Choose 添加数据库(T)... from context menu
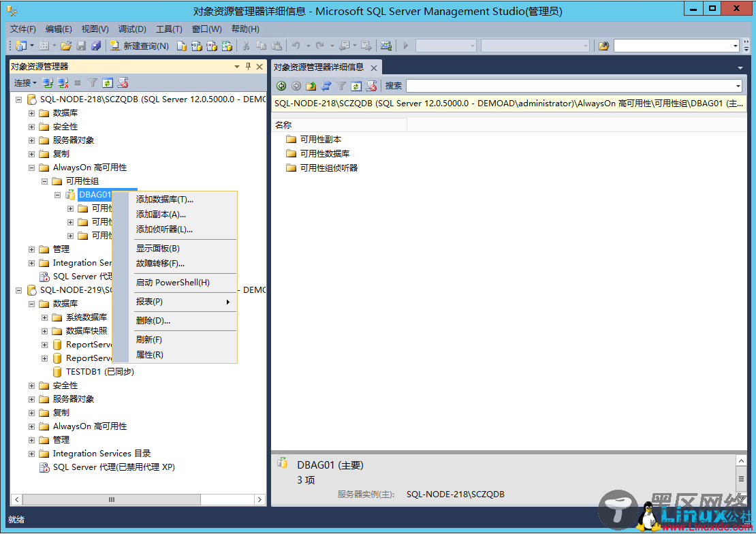The height and width of the screenshot is (534, 756). [175, 199]
